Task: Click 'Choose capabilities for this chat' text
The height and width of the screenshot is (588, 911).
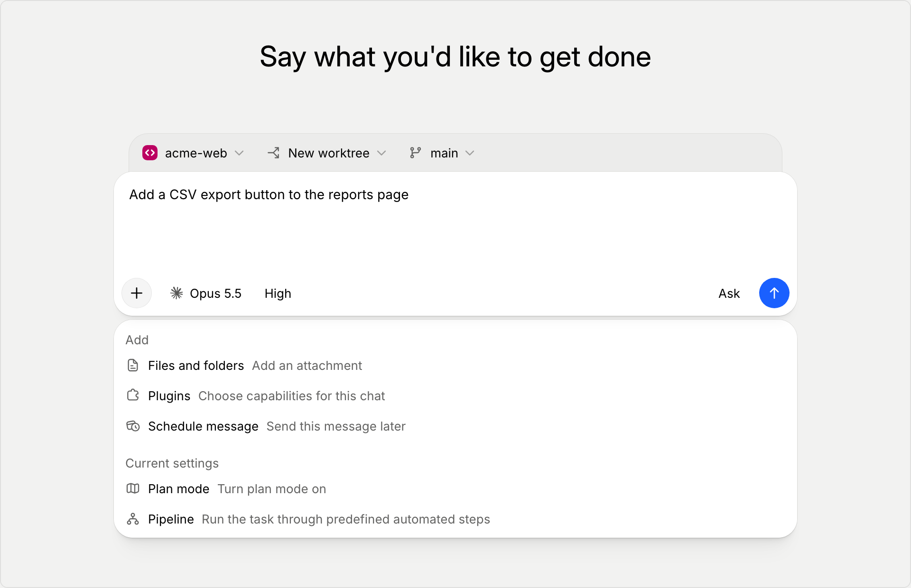Action: 291,396
